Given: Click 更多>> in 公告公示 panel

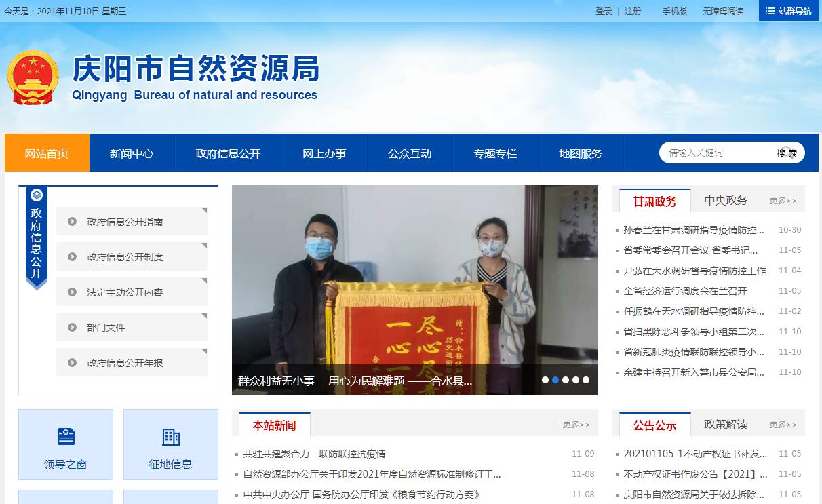Looking at the screenshot, I should pyautogui.click(x=783, y=425).
